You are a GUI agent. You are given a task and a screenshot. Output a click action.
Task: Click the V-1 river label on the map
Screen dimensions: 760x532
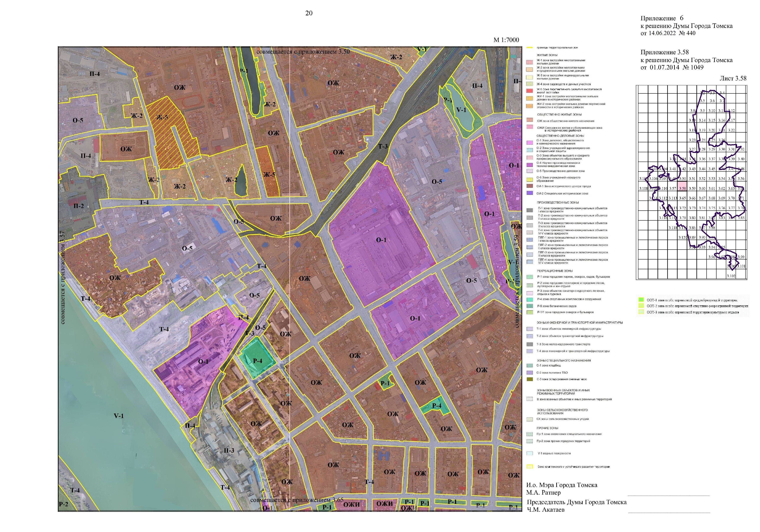119,416
